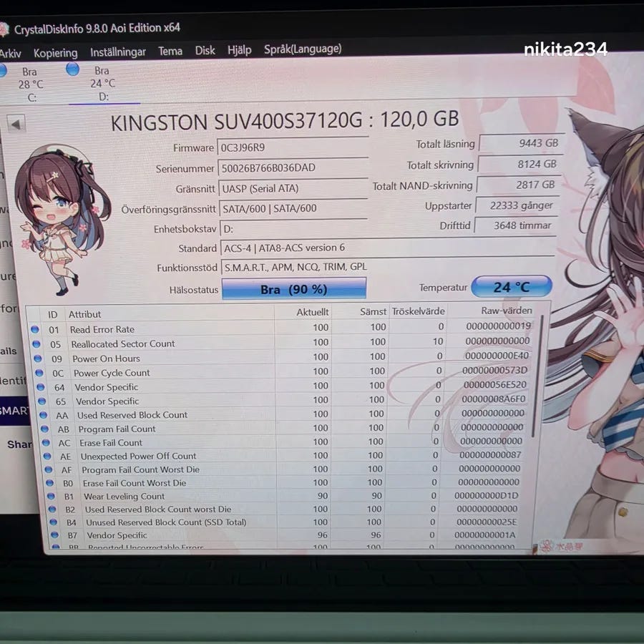644x644 pixels.
Task: Click the Raw-värden column header
Action: (x=507, y=311)
